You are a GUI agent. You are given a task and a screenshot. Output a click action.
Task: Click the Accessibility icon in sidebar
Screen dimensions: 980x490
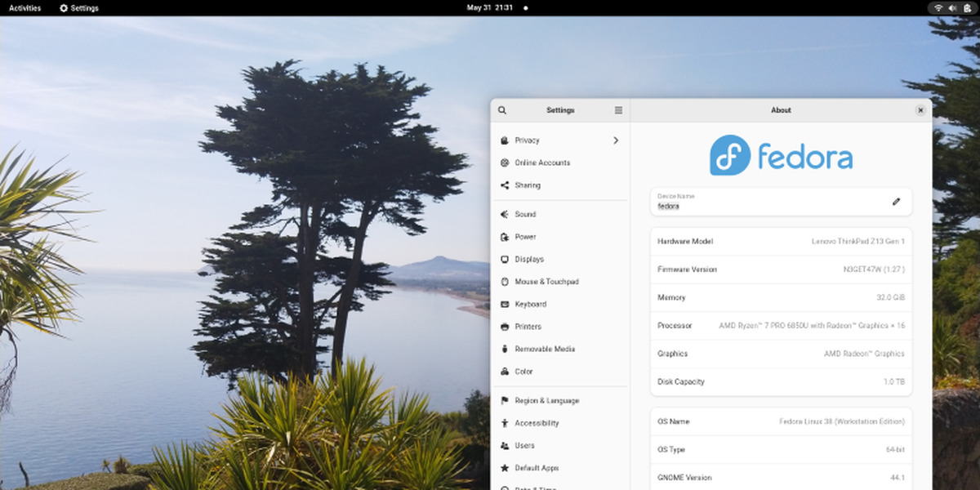point(506,423)
